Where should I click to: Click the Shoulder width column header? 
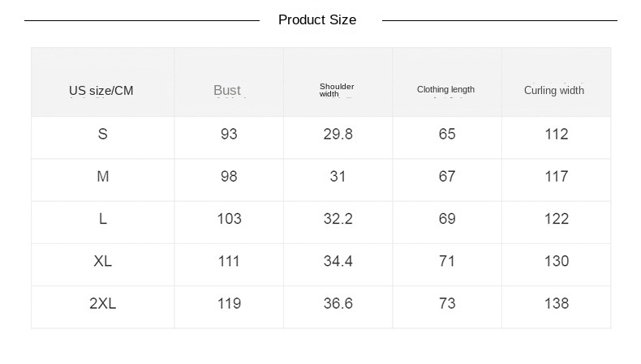point(337,90)
